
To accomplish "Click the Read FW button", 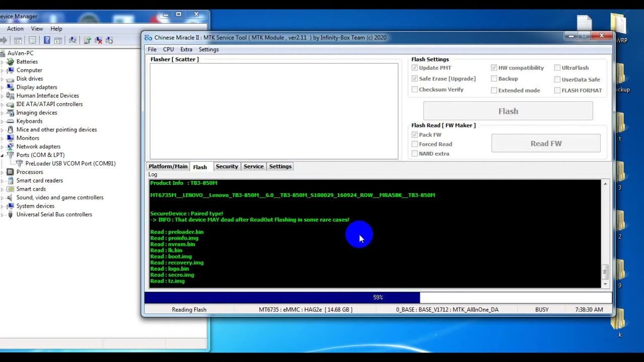I will [x=546, y=143].
